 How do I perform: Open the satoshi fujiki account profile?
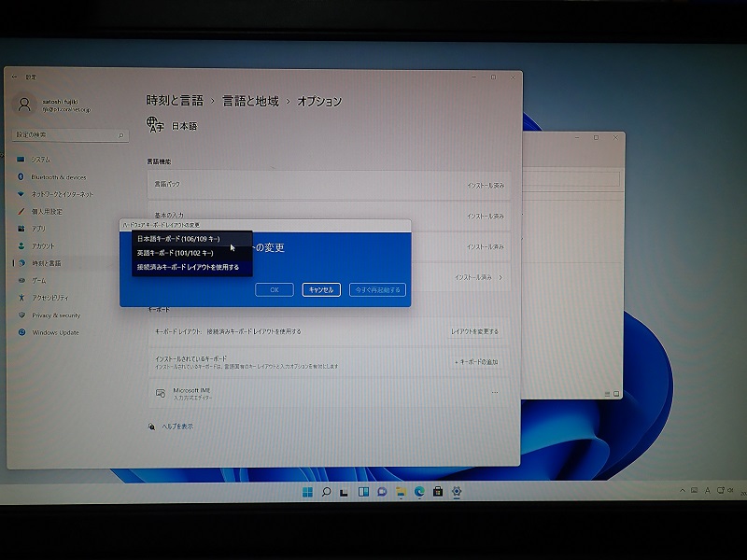click(52, 105)
